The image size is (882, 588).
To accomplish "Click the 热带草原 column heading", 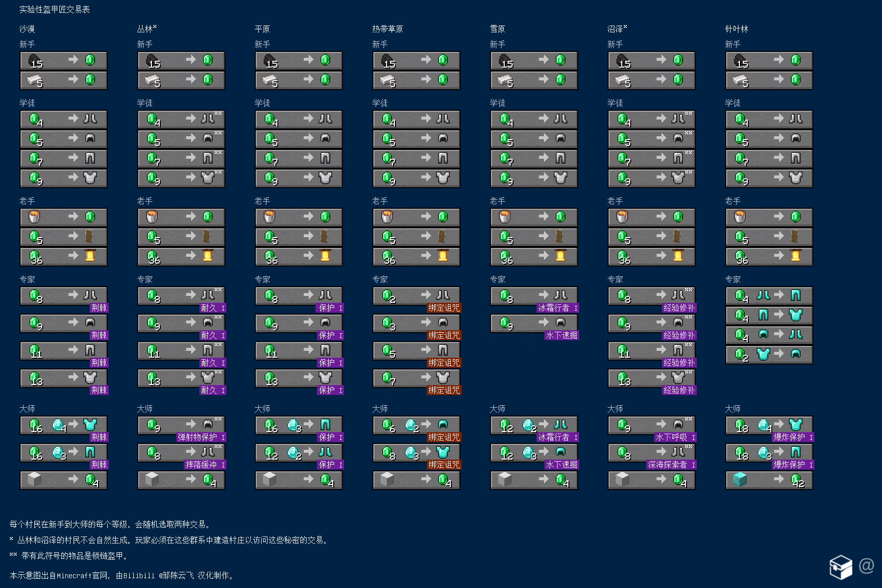I will coord(388,29).
